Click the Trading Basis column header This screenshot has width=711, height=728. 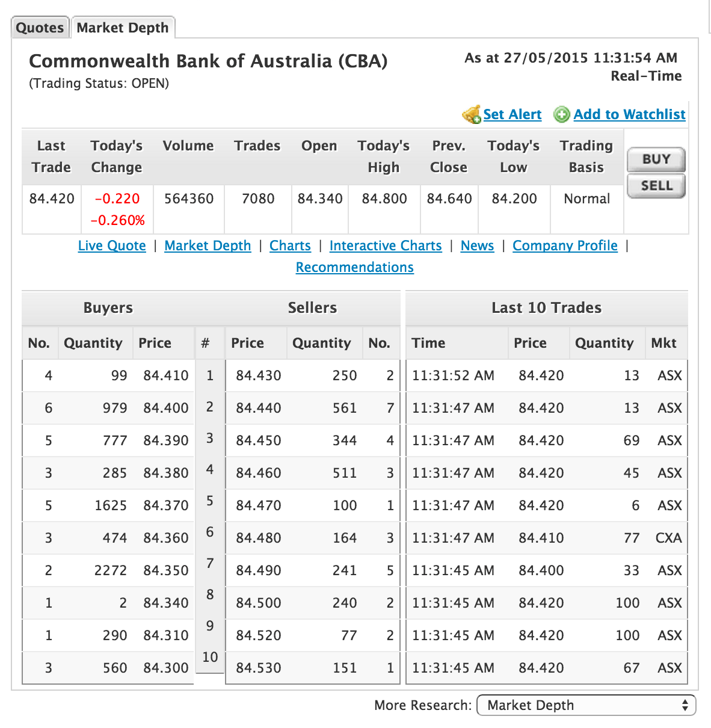[586, 156]
